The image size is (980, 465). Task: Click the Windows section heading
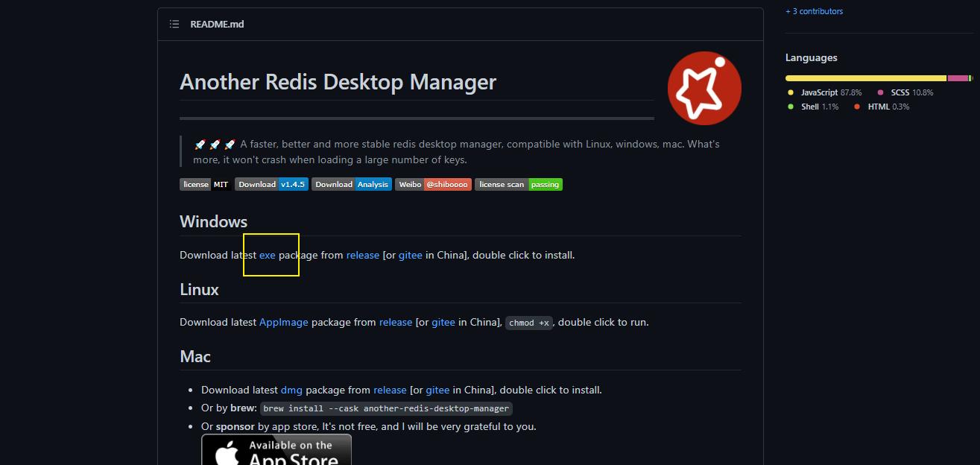pyautogui.click(x=214, y=221)
